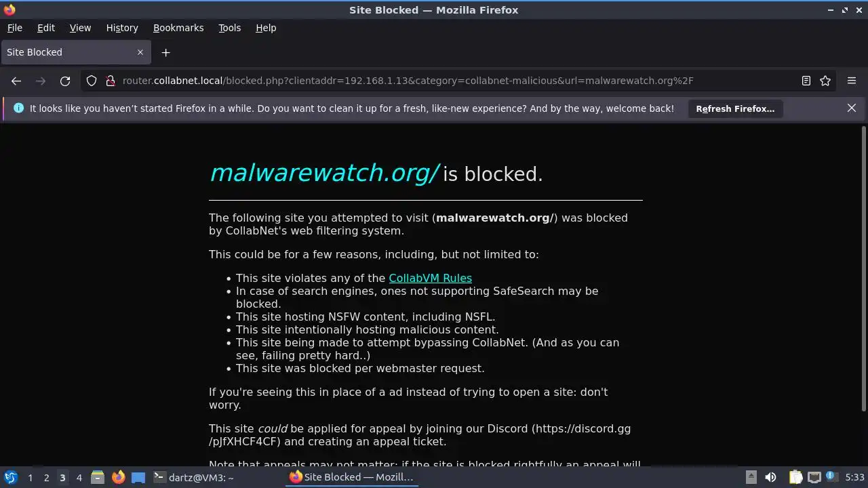This screenshot has width=868, height=488.
Task: Launch Firefox from the taskbar quick launcher
Action: point(118,477)
